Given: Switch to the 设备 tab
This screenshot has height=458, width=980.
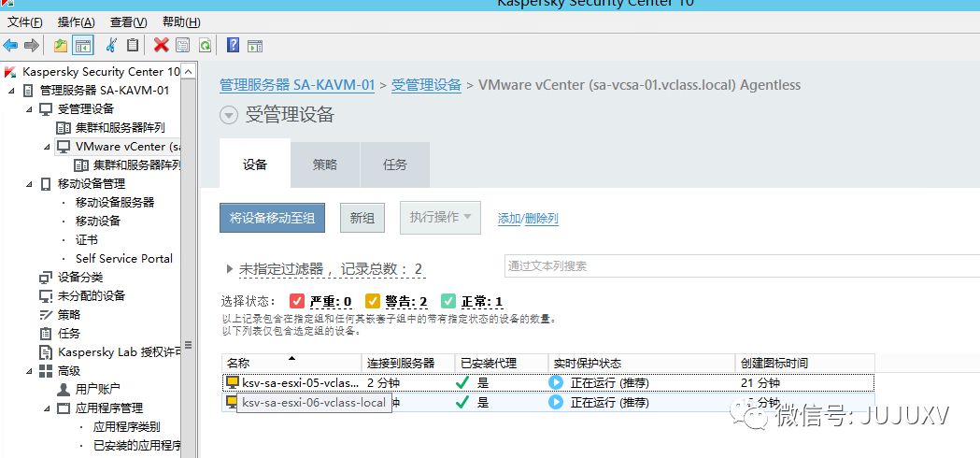Looking at the screenshot, I should pyautogui.click(x=255, y=164).
